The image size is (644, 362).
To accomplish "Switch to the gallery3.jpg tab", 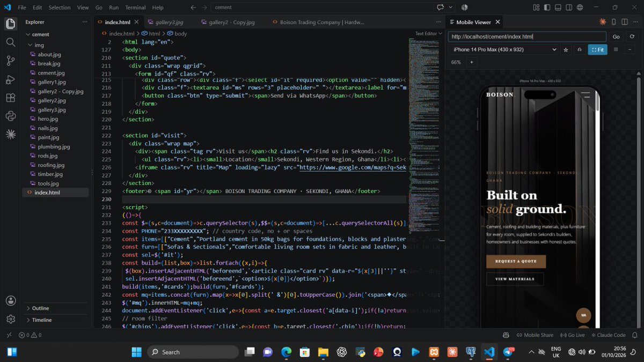I will pyautogui.click(x=169, y=22).
